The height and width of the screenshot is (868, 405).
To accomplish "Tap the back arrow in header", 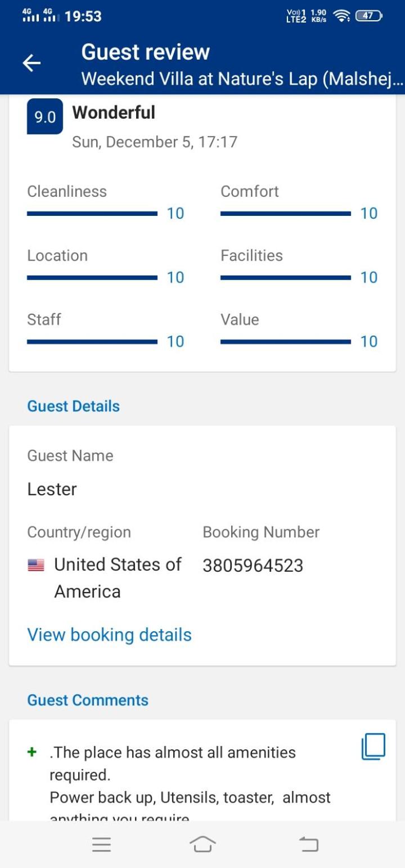I will tap(31, 64).
